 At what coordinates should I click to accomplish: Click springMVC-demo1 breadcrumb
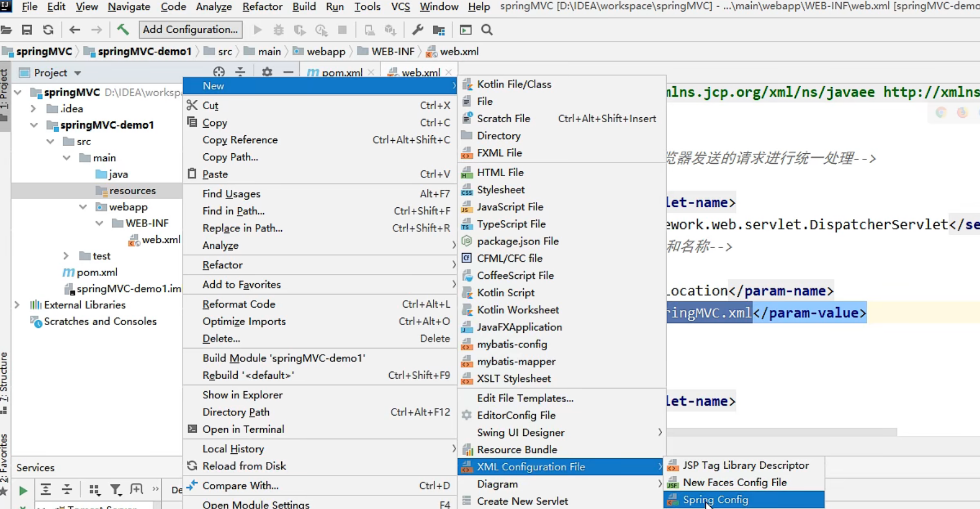pos(138,51)
